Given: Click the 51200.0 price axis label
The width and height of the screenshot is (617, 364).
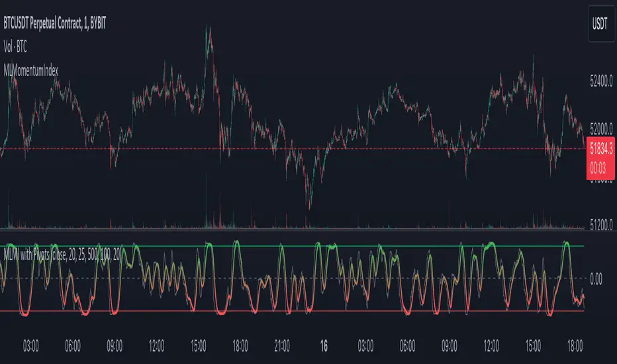Looking at the screenshot, I should tap(601, 225).
